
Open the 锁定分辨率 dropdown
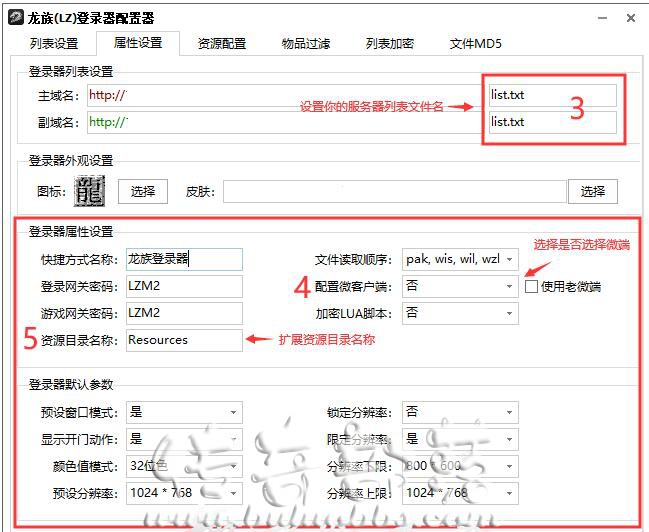tap(460, 412)
